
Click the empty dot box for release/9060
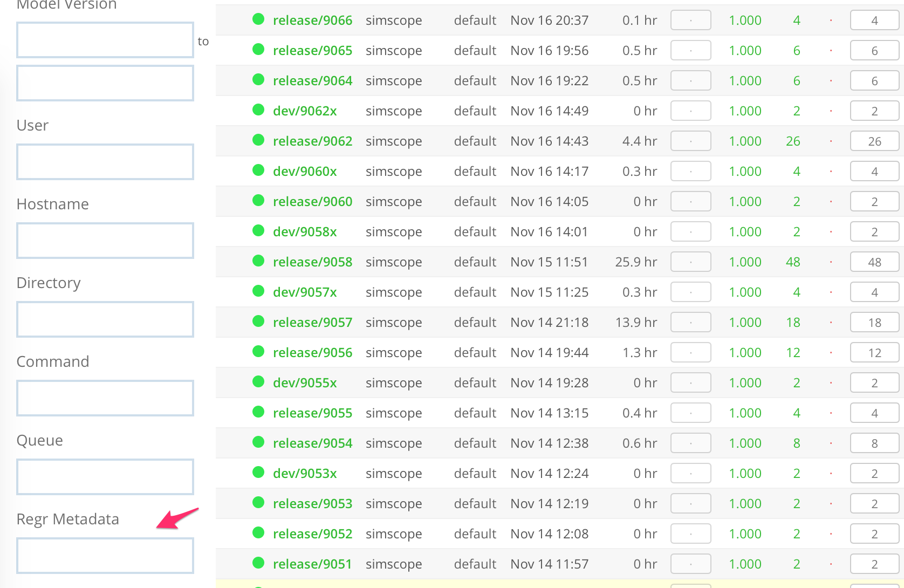[690, 202]
